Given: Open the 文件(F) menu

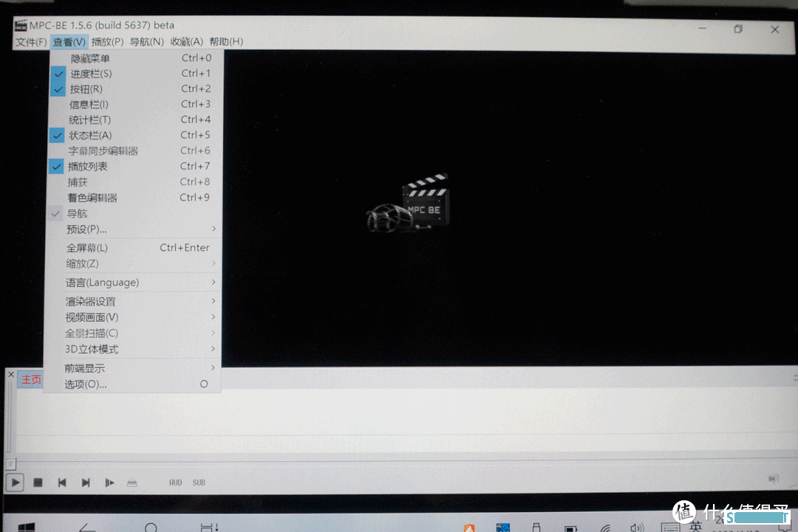Looking at the screenshot, I should pyautogui.click(x=31, y=41).
